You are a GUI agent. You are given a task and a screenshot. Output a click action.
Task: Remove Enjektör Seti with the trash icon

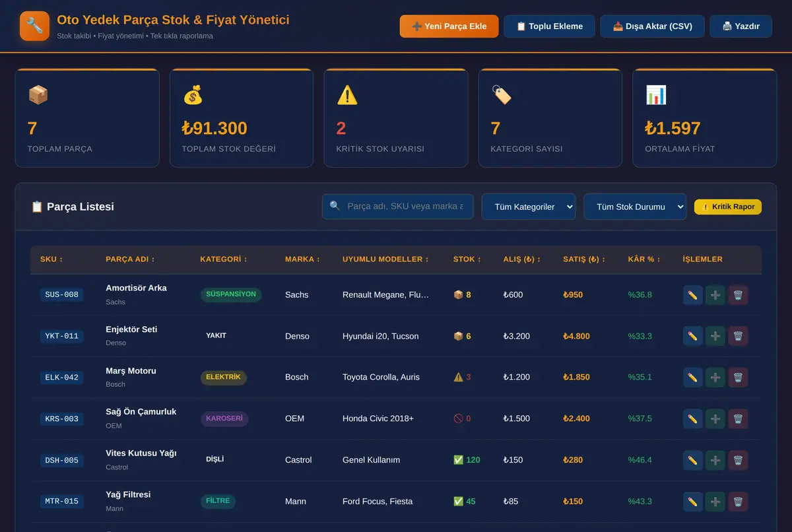(x=738, y=336)
